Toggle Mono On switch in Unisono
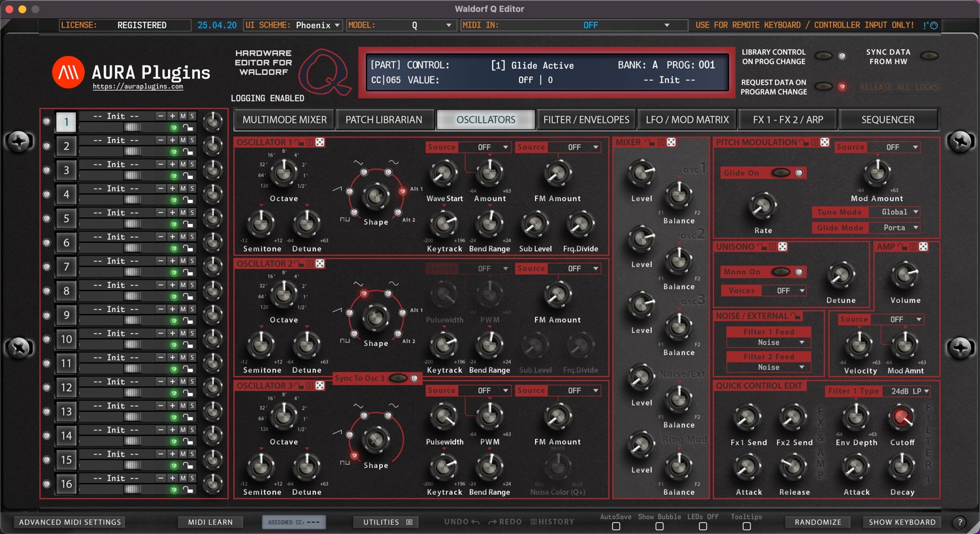 [x=781, y=272]
